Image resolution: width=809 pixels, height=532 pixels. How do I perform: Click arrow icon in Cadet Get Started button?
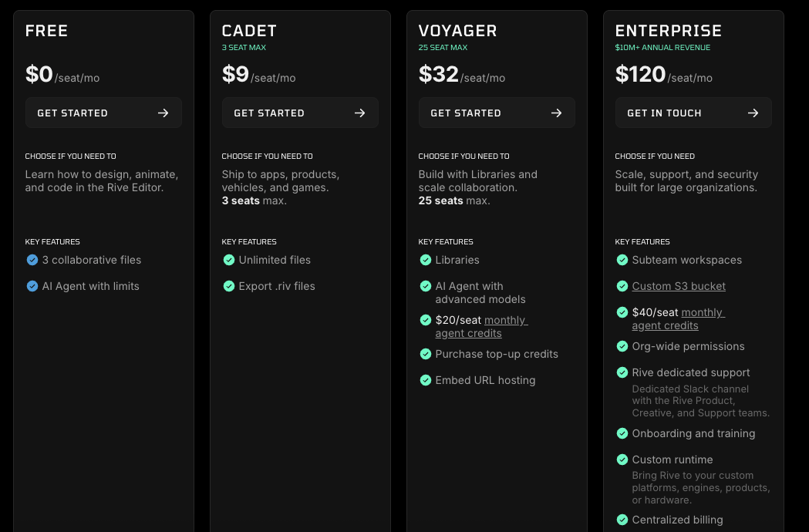[359, 113]
